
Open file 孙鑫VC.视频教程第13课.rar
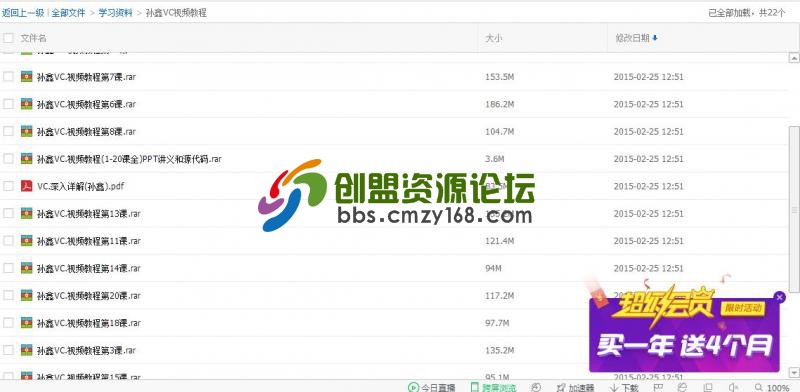tap(88, 213)
